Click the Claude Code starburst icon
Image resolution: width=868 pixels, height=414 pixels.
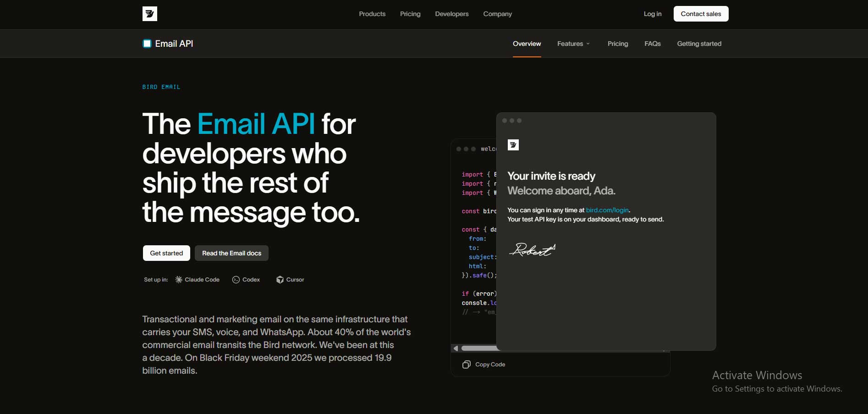[x=179, y=280]
